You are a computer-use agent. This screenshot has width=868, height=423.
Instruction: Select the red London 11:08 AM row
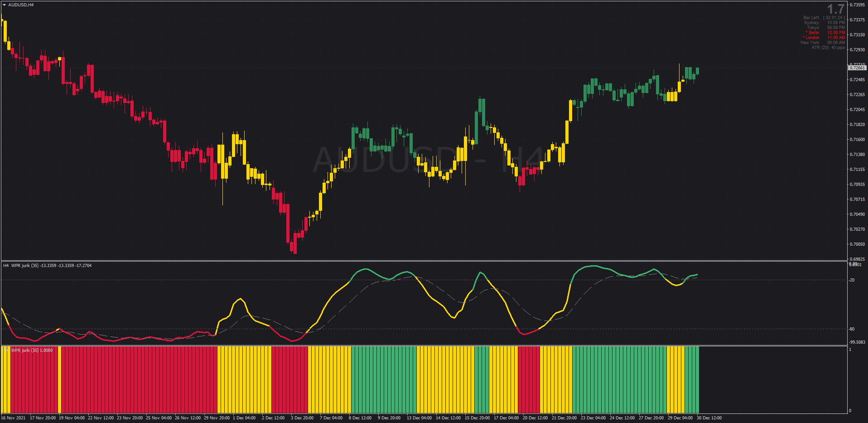pyautogui.click(x=824, y=38)
